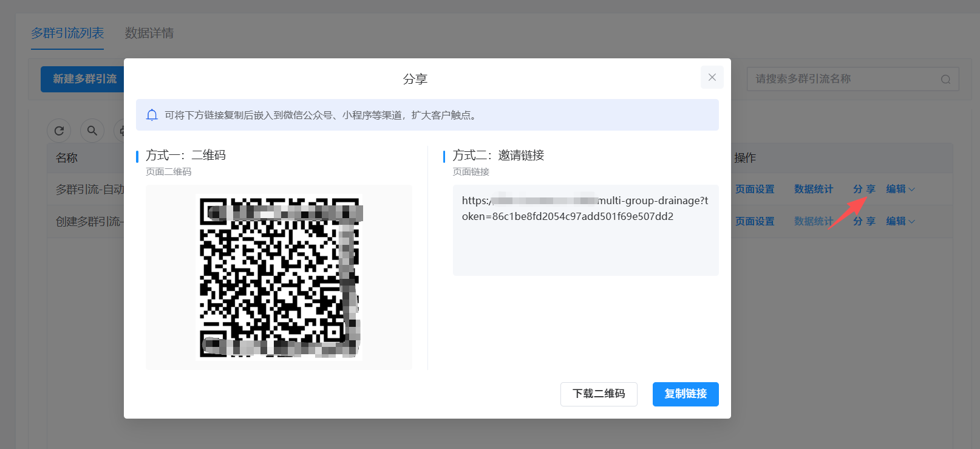This screenshot has width=980, height=449.
Task: Click the magnifier icon inside the search field
Action: 945,79
